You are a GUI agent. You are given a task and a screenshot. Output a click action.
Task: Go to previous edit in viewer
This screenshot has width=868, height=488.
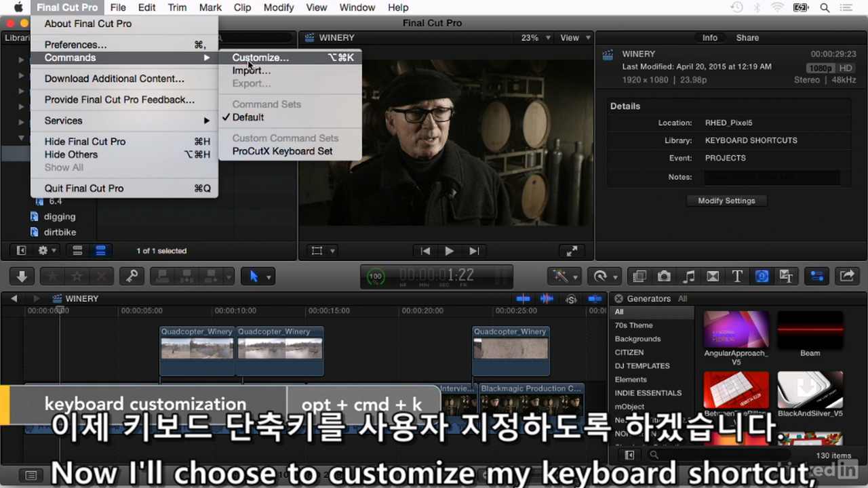pyautogui.click(x=425, y=251)
